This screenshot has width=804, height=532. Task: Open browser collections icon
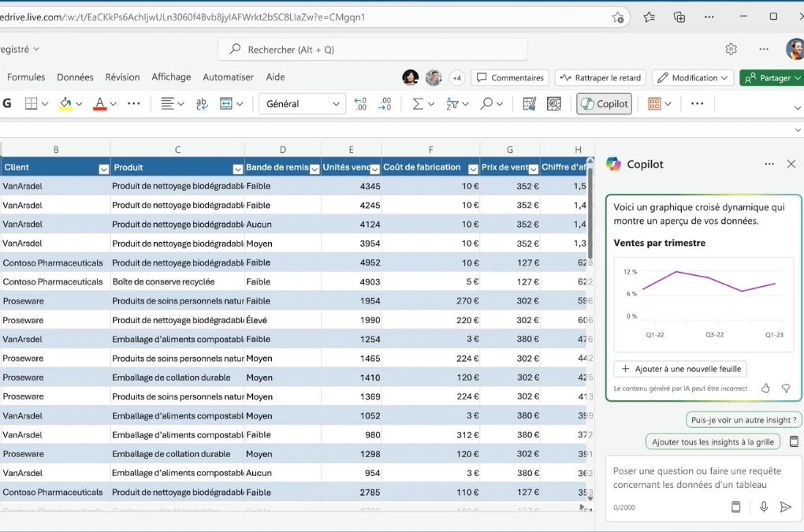[679, 17]
